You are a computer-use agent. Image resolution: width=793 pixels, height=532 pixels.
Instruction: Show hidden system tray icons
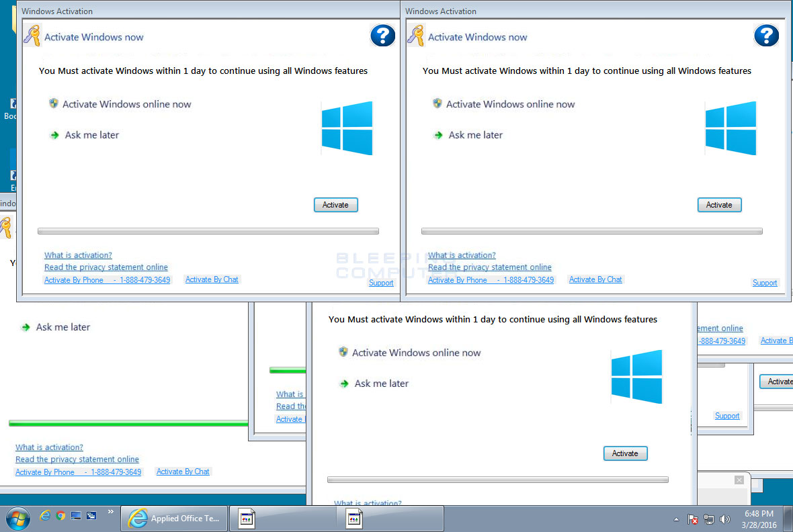point(676,519)
